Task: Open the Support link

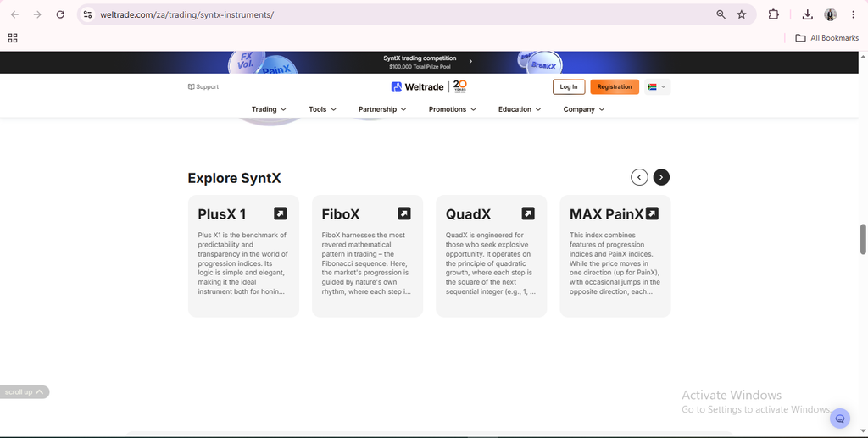Action: pyautogui.click(x=203, y=86)
